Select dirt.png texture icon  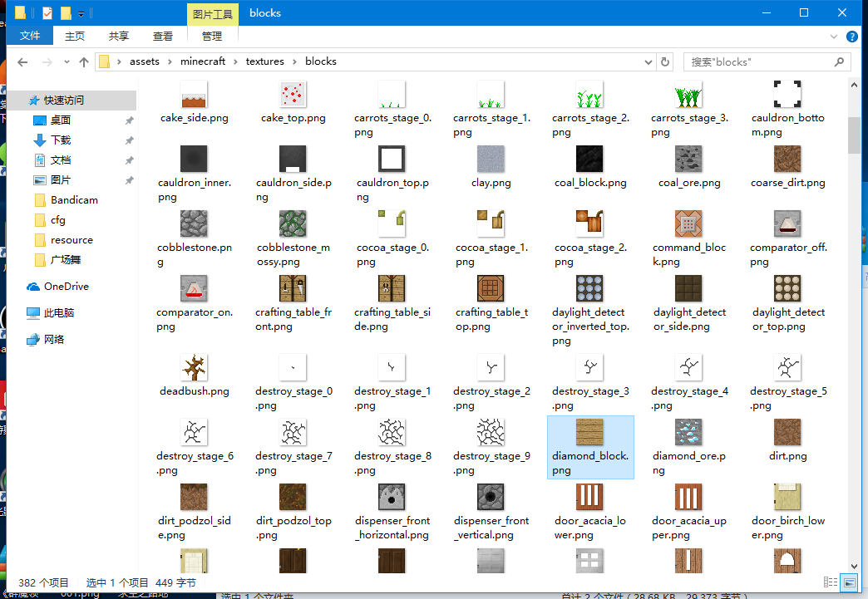click(787, 432)
